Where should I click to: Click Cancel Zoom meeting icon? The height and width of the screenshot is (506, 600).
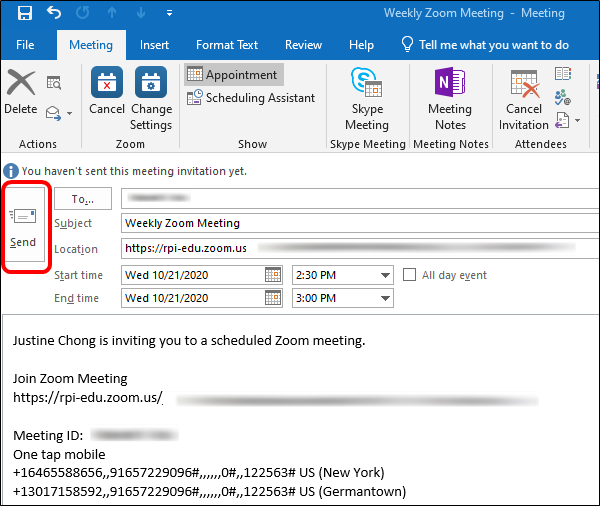click(x=107, y=82)
